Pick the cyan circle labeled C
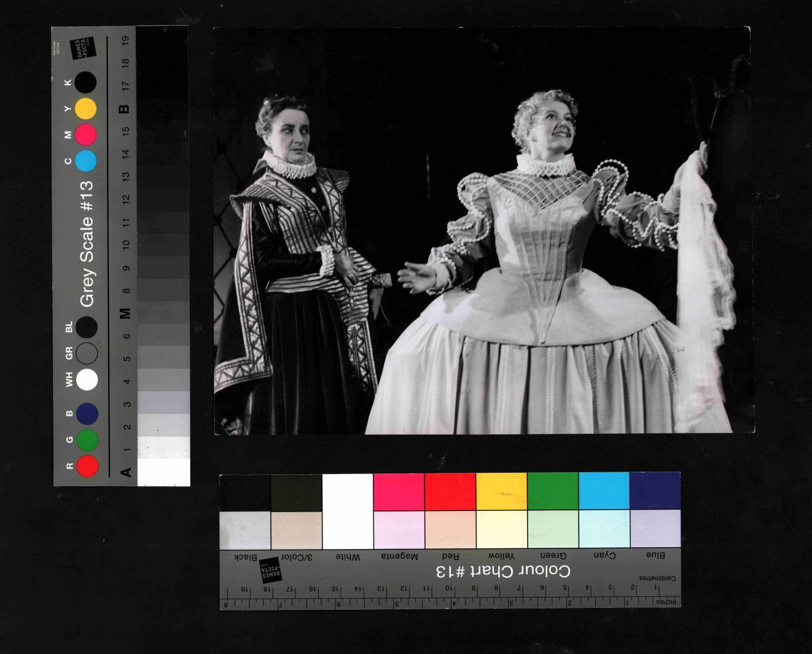The image size is (812, 654). [86, 161]
